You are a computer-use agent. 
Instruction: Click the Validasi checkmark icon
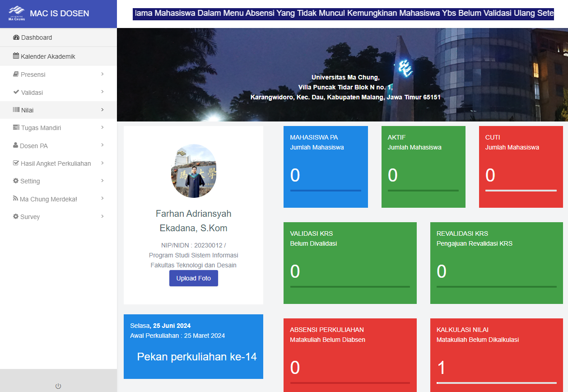click(x=16, y=92)
